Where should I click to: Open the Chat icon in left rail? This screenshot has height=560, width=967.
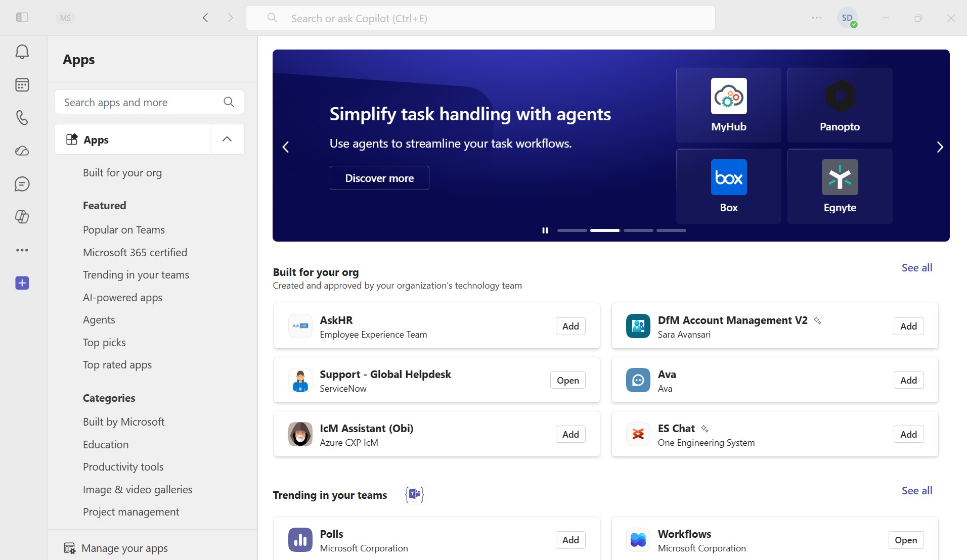tap(22, 184)
